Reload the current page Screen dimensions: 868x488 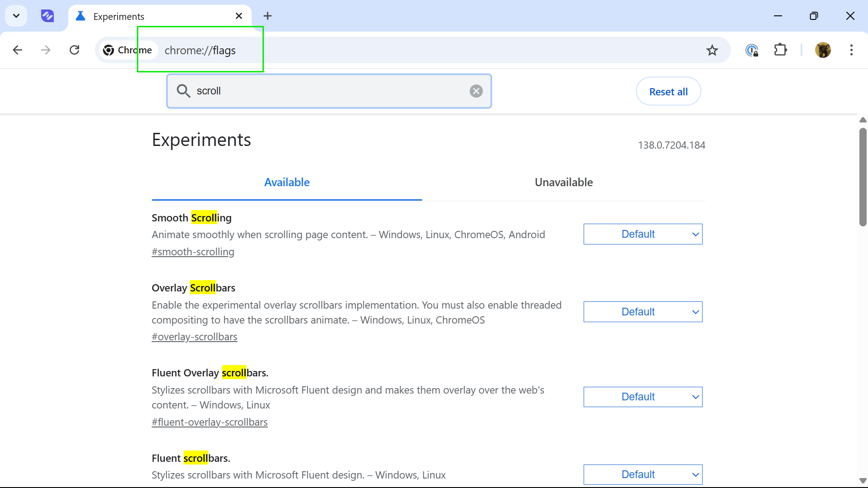[75, 50]
